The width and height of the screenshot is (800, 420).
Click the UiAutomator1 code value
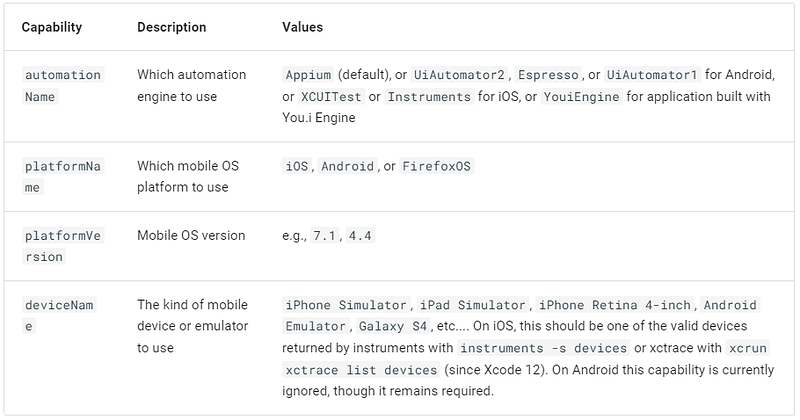[652, 75]
